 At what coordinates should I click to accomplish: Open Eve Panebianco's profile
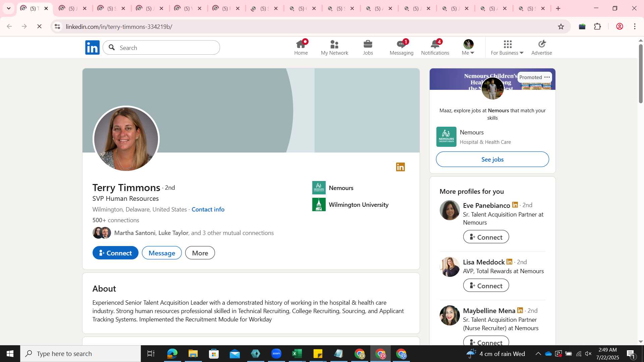pos(486,205)
